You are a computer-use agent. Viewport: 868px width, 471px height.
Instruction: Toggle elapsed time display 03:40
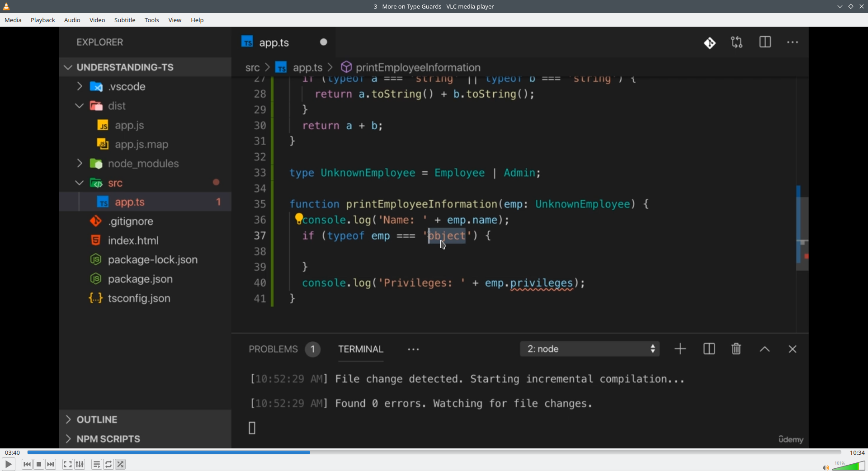tap(12, 452)
